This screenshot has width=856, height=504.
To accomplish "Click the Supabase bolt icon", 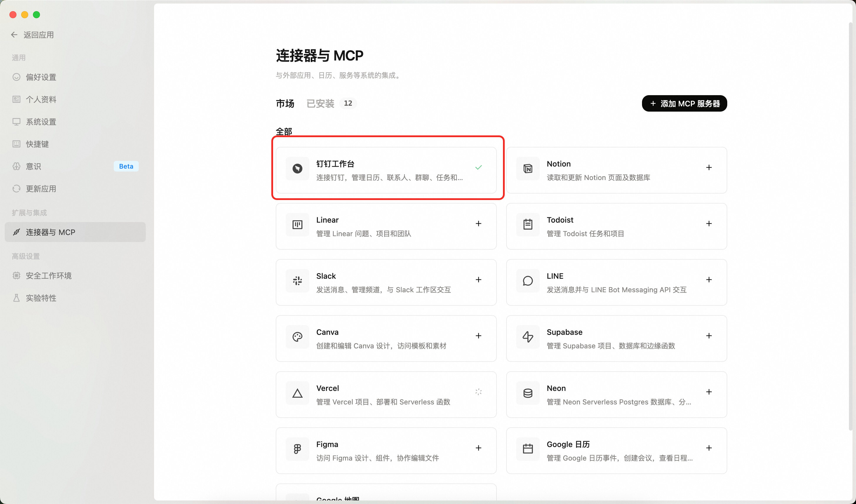I will point(528,337).
